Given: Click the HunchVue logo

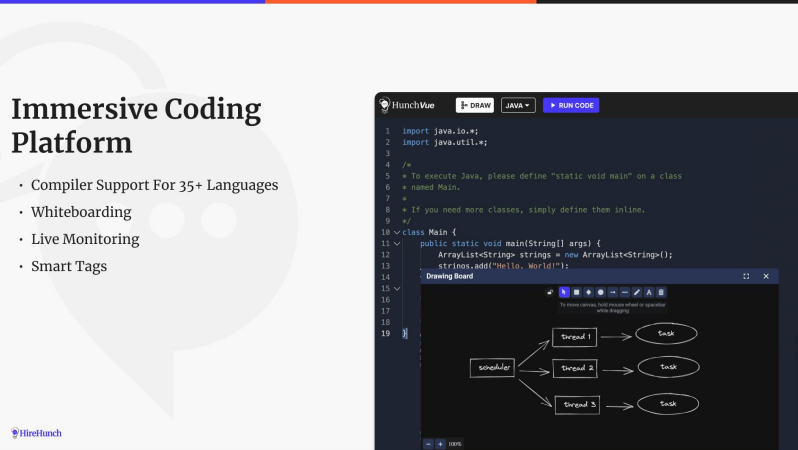Looking at the screenshot, I should coord(407,105).
